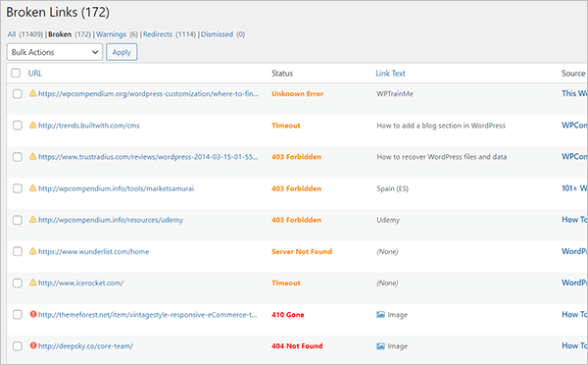Click the 410 Gone status
588x365 pixels.
[288, 315]
